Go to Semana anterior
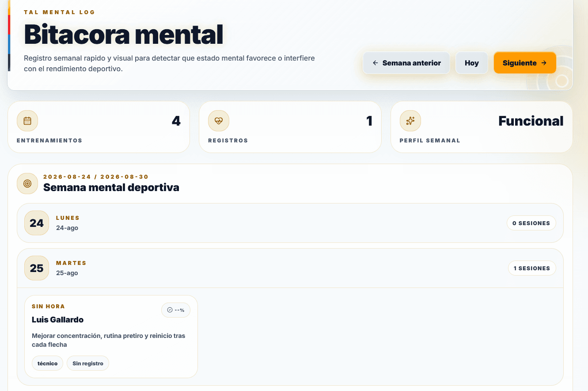The width and height of the screenshot is (588, 391). [x=406, y=63]
